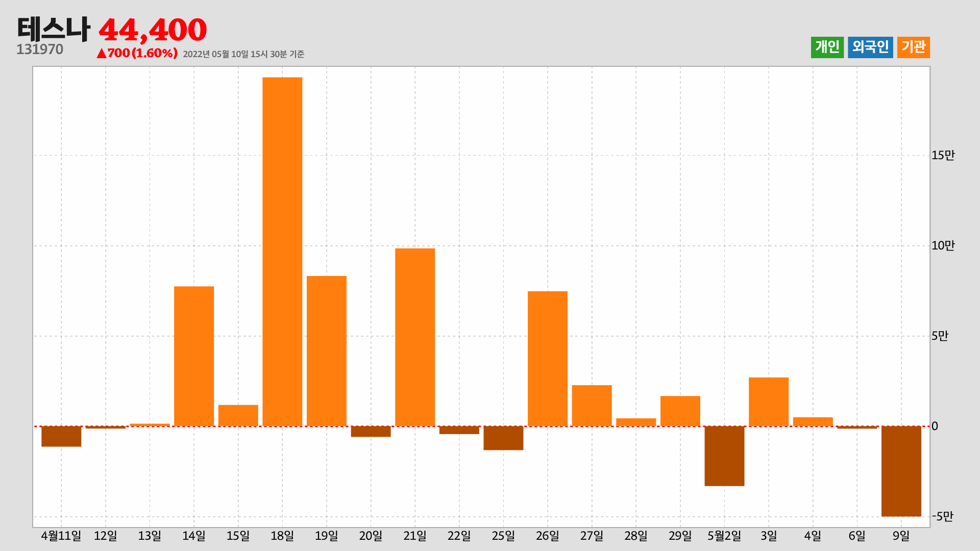Image resolution: width=980 pixels, height=551 pixels.
Task: Click the large negative 9일 bar
Action: click(901, 471)
